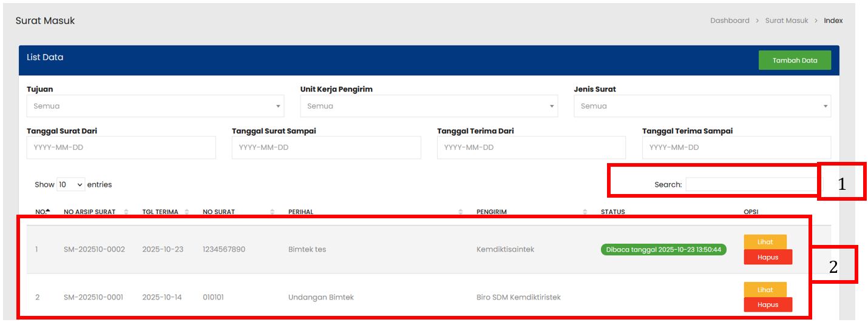Viewport: 868px width, 325px height.
Task: Delete the Undangan Bimtek letter with Hapus
Action: point(768,304)
